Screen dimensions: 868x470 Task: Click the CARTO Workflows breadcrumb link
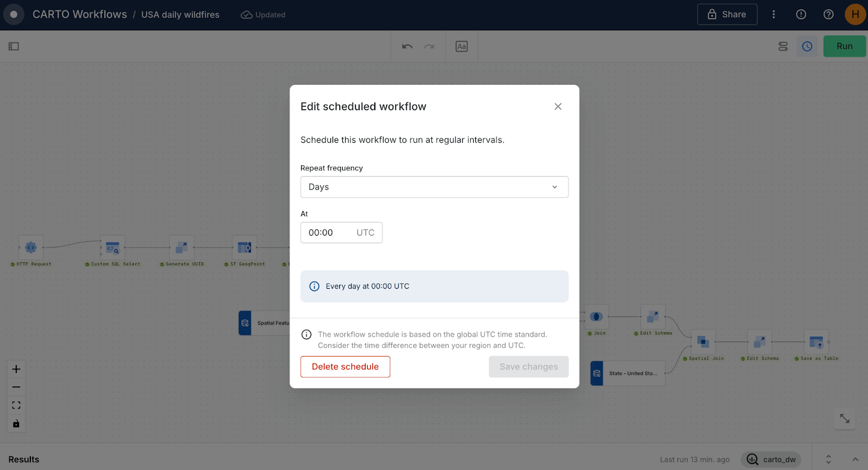click(x=80, y=15)
